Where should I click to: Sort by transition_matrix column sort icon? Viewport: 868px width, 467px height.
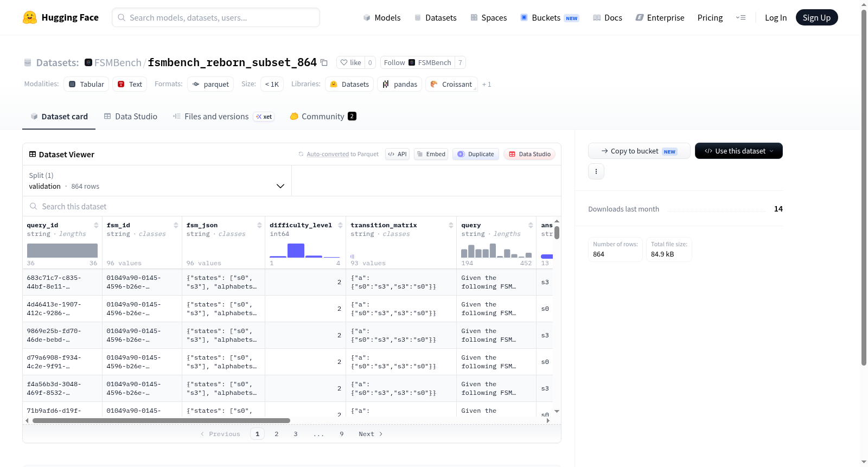click(x=451, y=225)
